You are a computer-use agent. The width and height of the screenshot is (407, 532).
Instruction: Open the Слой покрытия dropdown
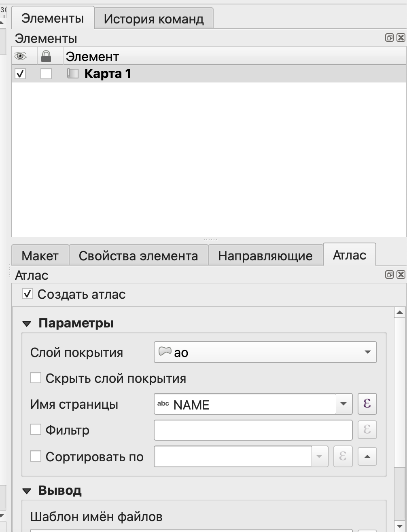(x=265, y=352)
